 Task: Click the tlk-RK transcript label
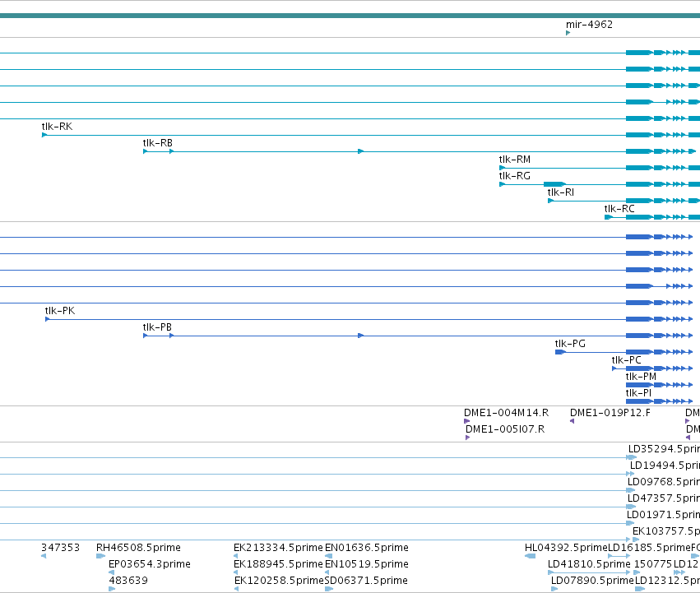(x=57, y=127)
